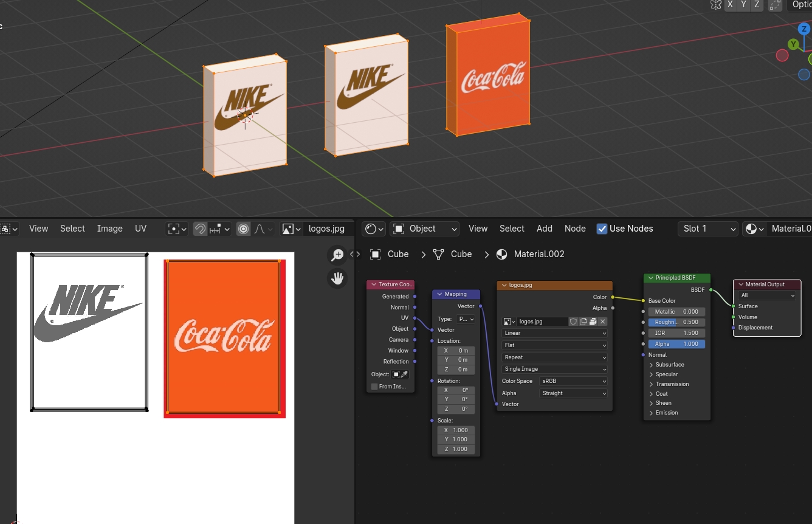Click the logos.jpg image name field in UV header
812x524 pixels.
coord(328,229)
